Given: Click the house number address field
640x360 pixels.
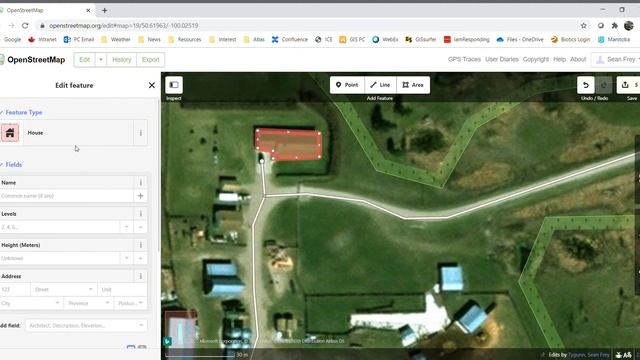Looking at the screenshot, I should pos(15,289).
